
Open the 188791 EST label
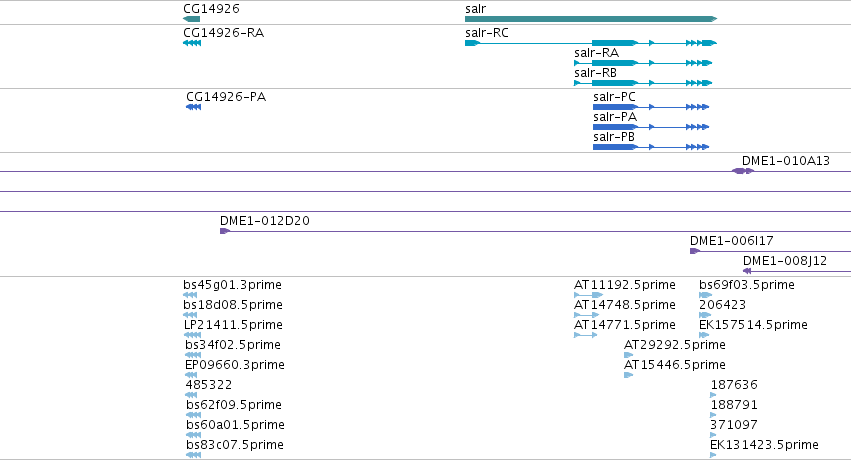click(734, 405)
